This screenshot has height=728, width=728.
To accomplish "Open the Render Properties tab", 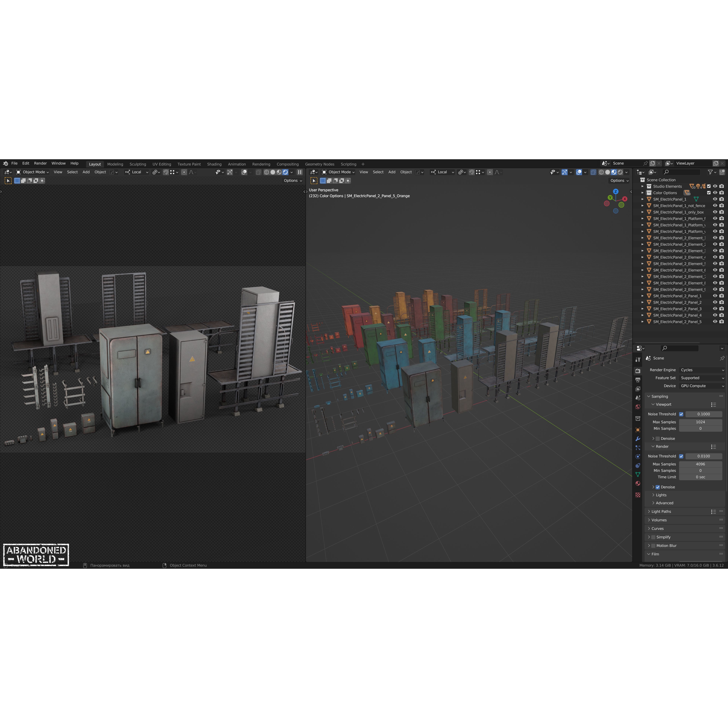I will point(638,371).
